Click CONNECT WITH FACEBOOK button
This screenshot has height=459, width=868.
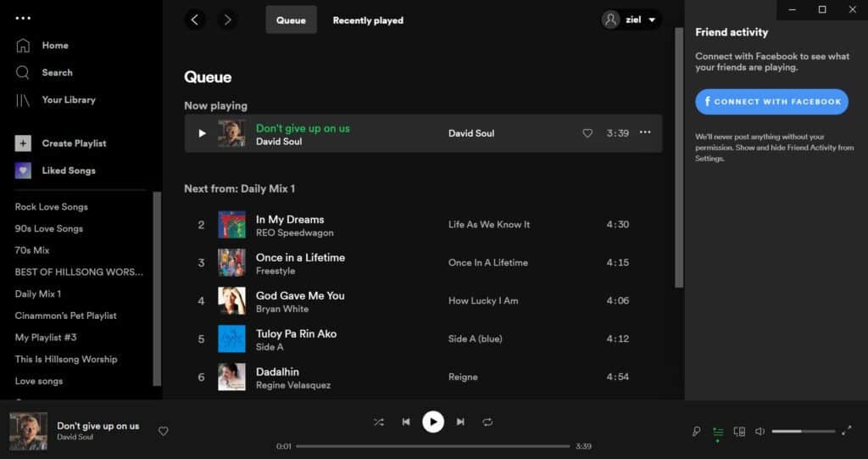pos(771,102)
